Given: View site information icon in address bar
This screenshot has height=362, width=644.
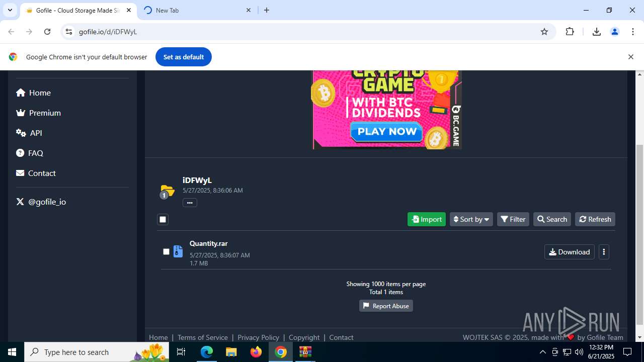Looking at the screenshot, I should (x=69, y=32).
